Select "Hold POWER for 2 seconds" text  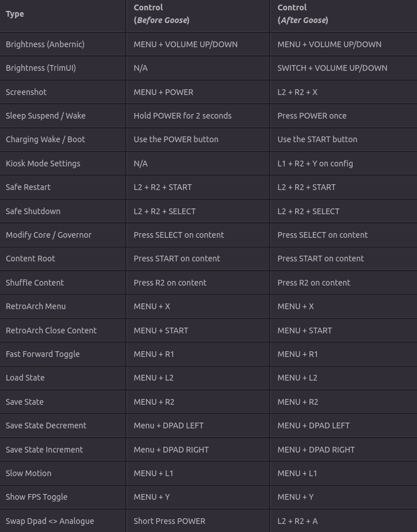182,116
